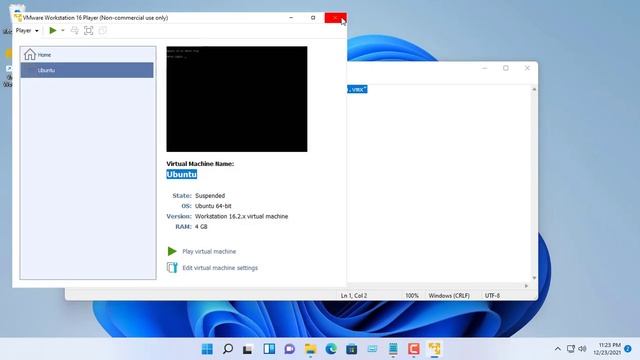
Task: Click the 100% zoom level in Notepad
Action: (x=412, y=296)
